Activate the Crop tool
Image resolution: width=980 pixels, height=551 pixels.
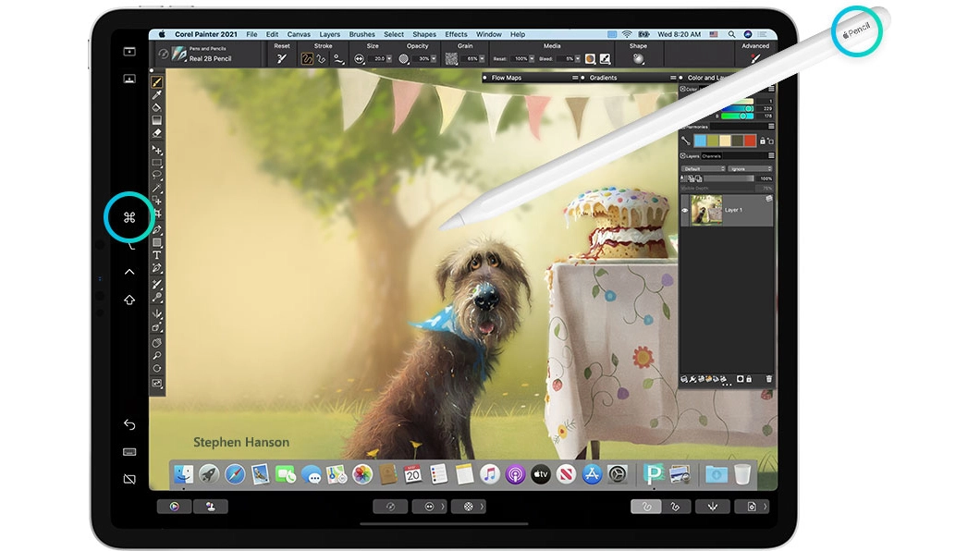click(157, 214)
